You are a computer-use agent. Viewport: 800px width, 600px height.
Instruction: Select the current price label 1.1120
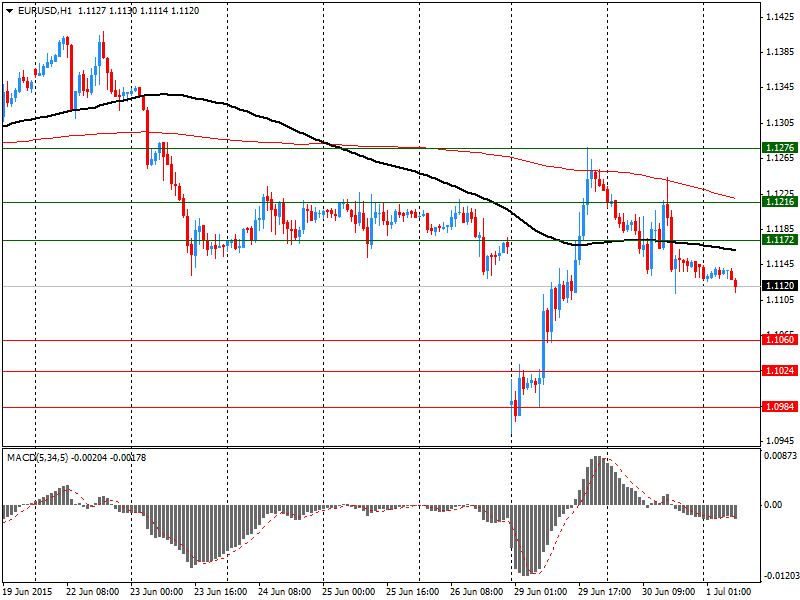coord(780,286)
